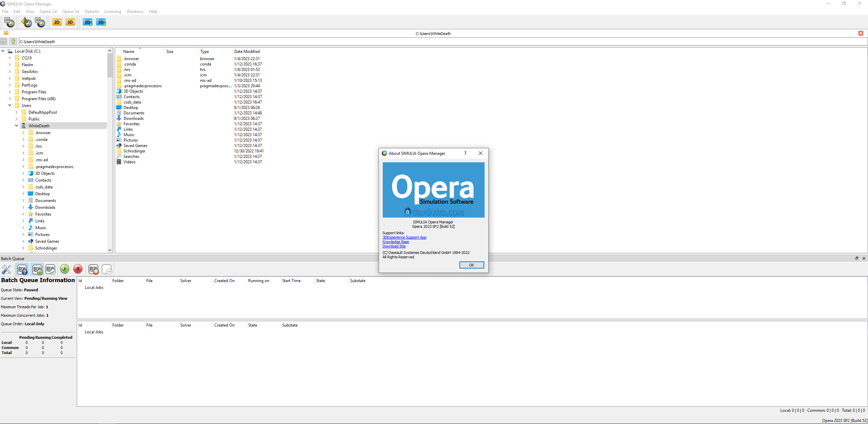Viewport: 868px width, 424px height.
Task: Select the Music entry in file list
Action: pos(129,135)
